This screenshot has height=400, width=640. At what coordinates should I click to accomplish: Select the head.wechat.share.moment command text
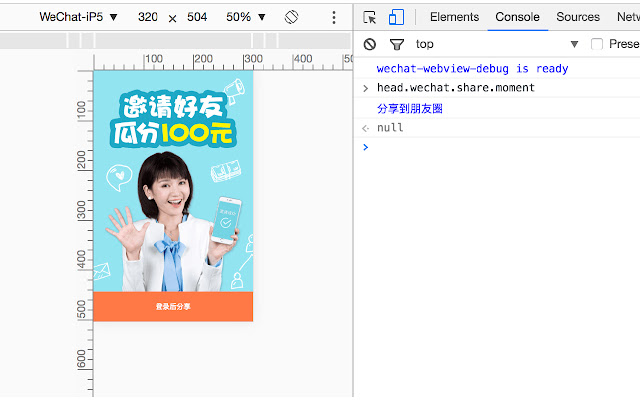coord(456,88)
